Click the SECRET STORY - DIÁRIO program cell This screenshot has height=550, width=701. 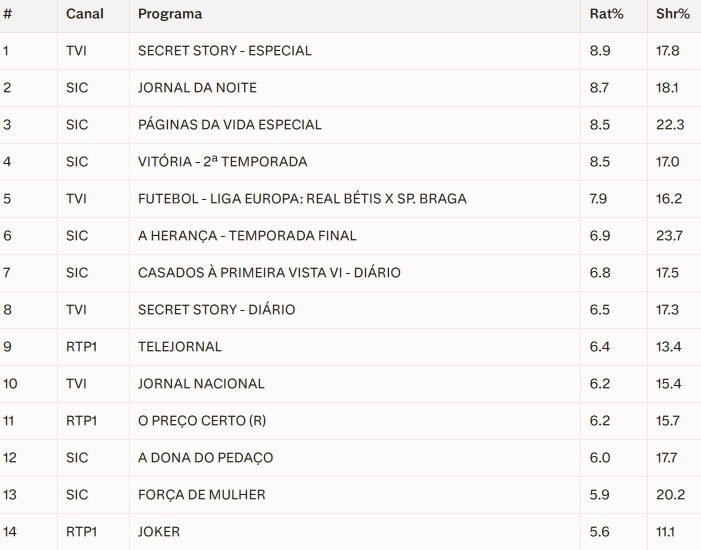[216, 310]
